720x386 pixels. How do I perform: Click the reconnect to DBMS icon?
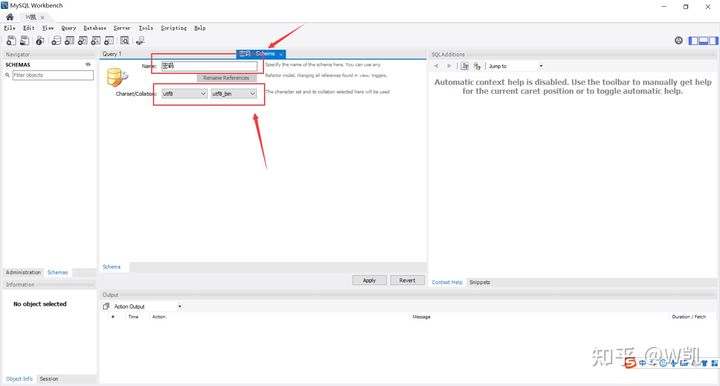point(140,41)
